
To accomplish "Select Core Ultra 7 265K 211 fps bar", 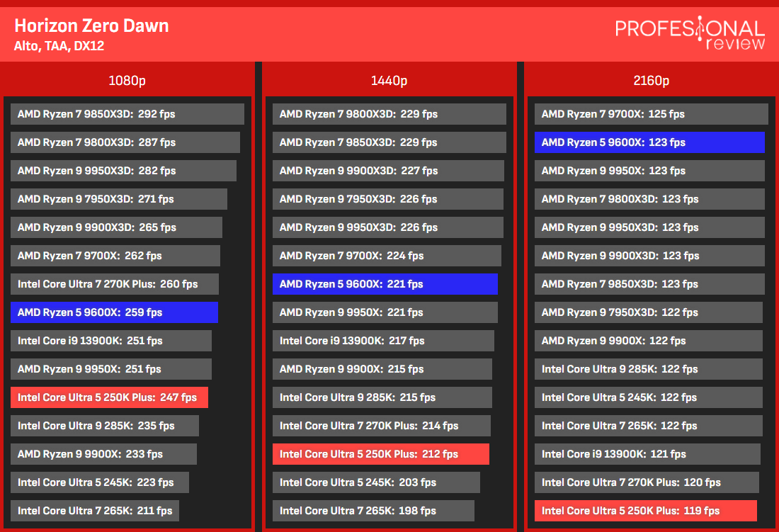I will pyautogui.click(x=95, y=510).
